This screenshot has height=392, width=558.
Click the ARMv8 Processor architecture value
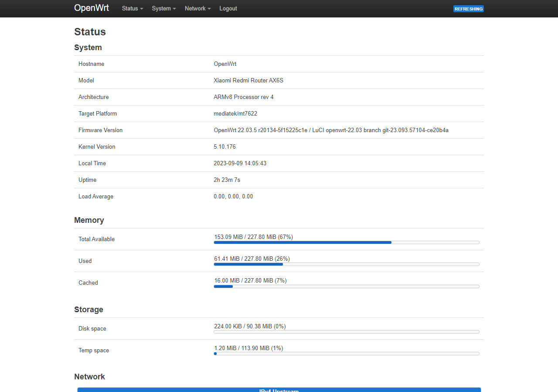244,97
